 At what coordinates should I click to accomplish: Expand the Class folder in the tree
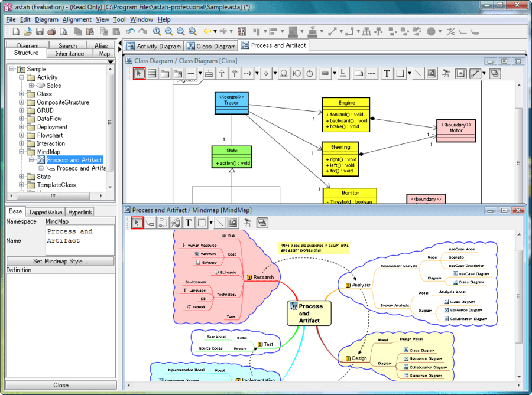tap(21, 94)
